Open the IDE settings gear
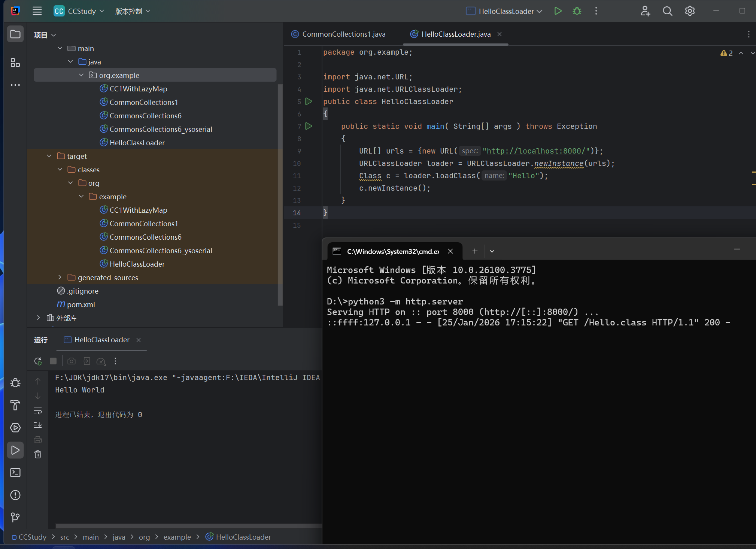Viewport: 756px width, 549px height. pyautogui.click(x=690, y=11)
